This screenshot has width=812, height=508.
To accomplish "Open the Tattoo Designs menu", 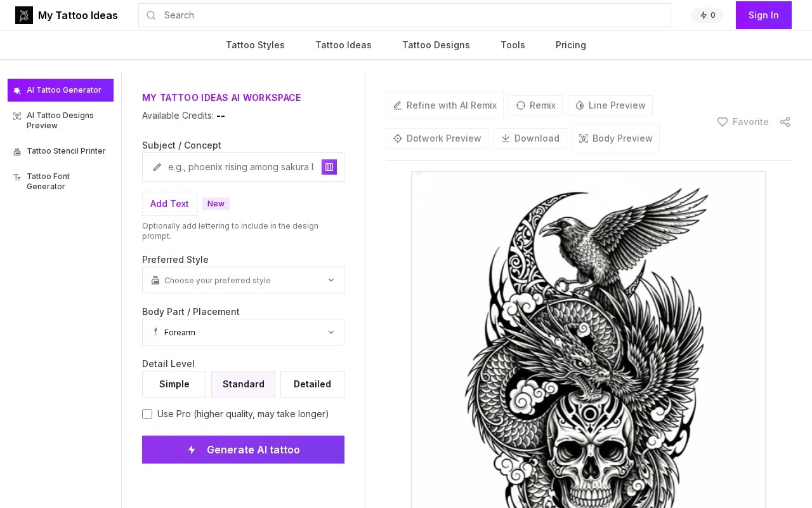I will click(x=436, y=45).
